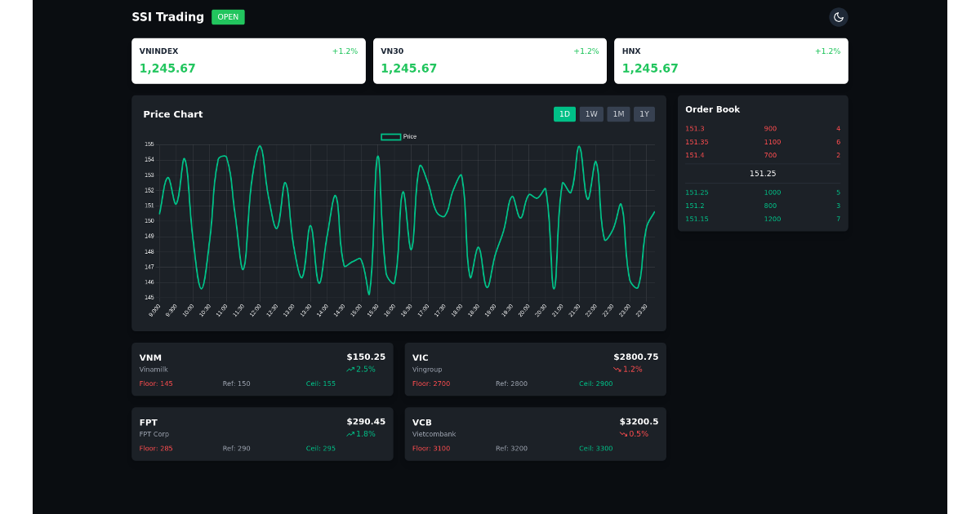This screenshot has height=514, width=980.
Task: Click the spread price 151.25
Action: coord(762,173)
